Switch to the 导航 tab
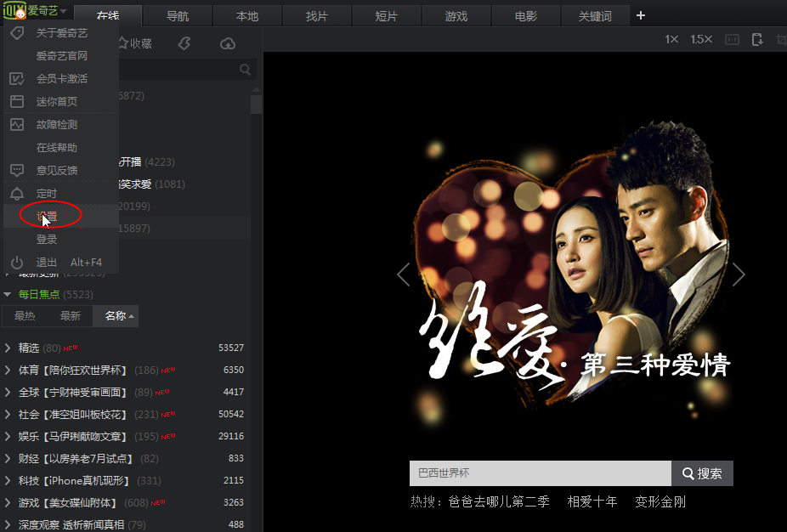The height and width of the screenshot is (532, 787). [x=178, y=16]
